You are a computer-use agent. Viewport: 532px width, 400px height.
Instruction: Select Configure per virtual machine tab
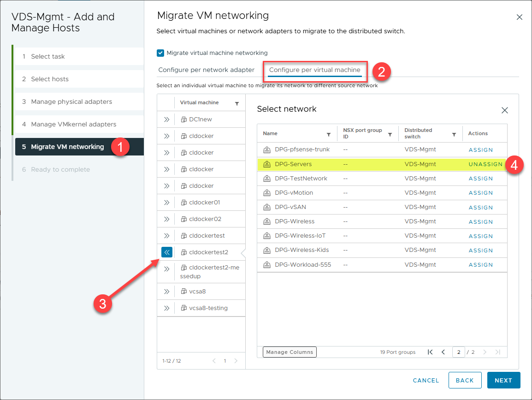(x=314, y=70)
